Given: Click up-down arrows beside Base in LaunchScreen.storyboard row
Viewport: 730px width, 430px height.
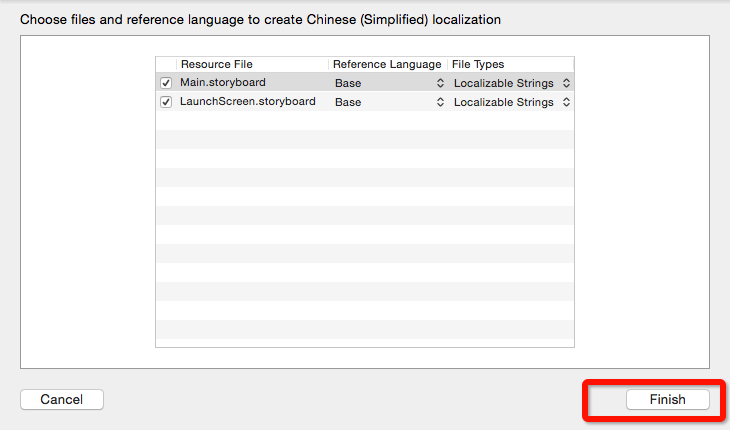Looking at the screenshot, I should (440, 102).
